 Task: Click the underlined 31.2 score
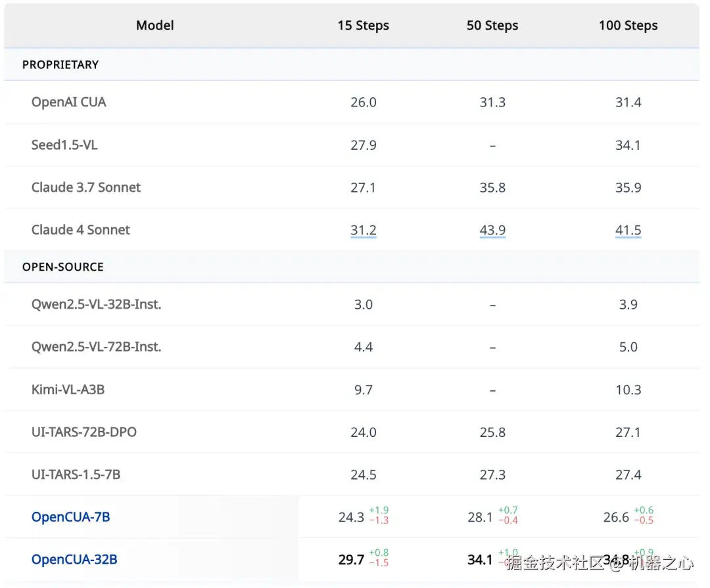click(363, 230)
